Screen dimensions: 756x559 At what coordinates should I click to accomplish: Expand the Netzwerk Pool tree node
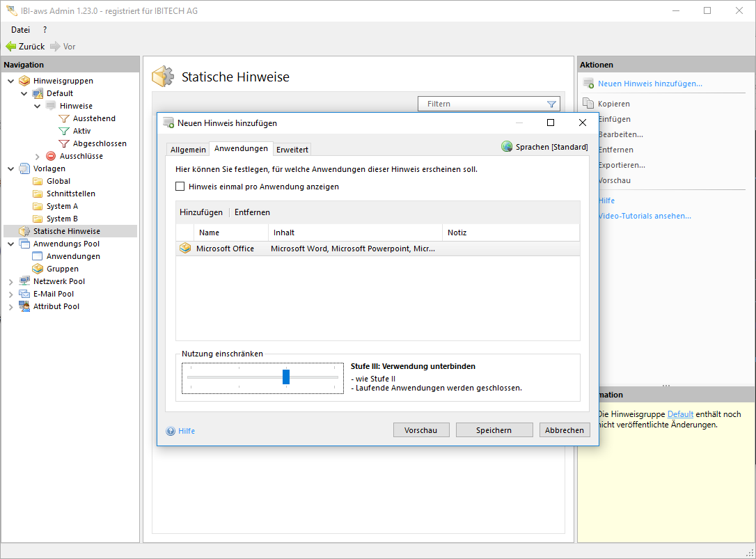click(x=11, y=282)
